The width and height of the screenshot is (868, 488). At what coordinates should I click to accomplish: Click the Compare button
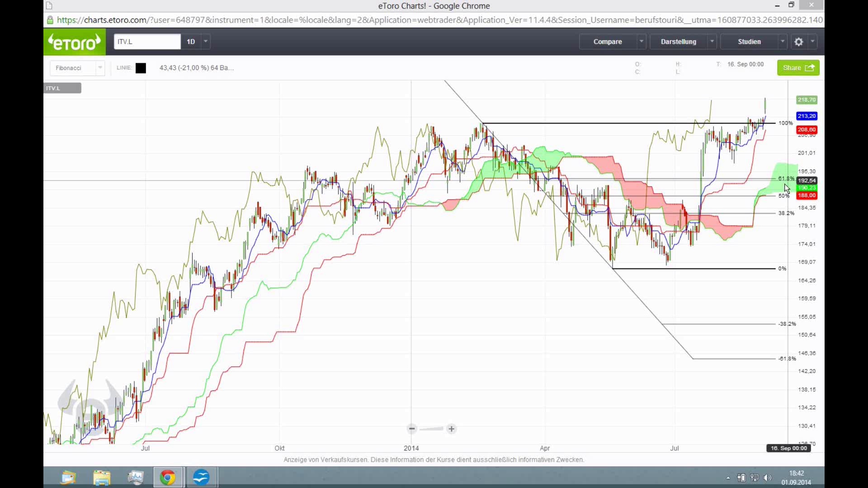pyautogui.click(x=608, y=42)
